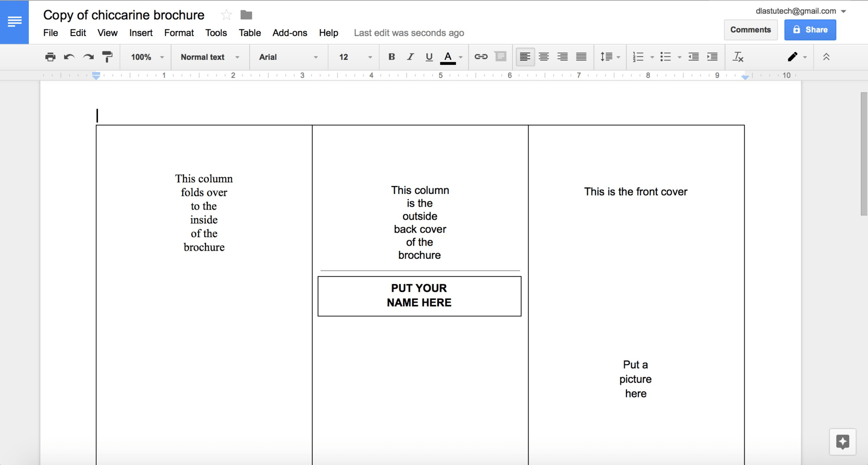Expand the font size 12 dropdown
The width and height of the screenshot is (868, 465).
(x=368, y=56)
